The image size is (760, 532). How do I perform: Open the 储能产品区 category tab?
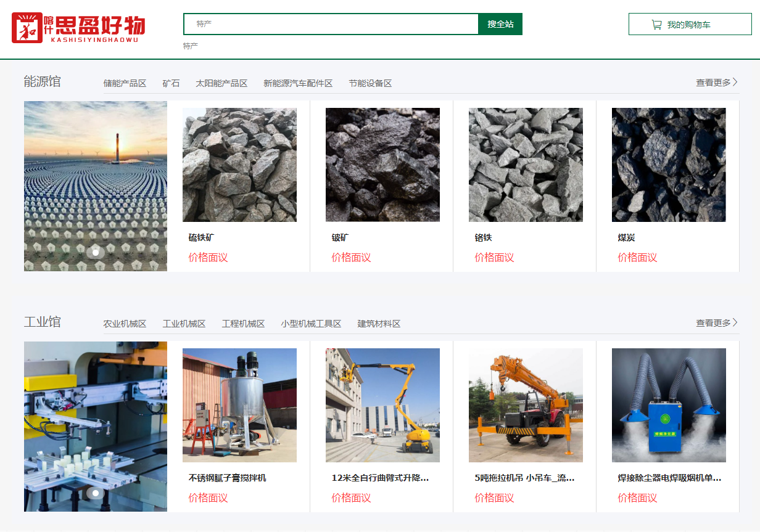pyautogui.click(x=125, y=83)
